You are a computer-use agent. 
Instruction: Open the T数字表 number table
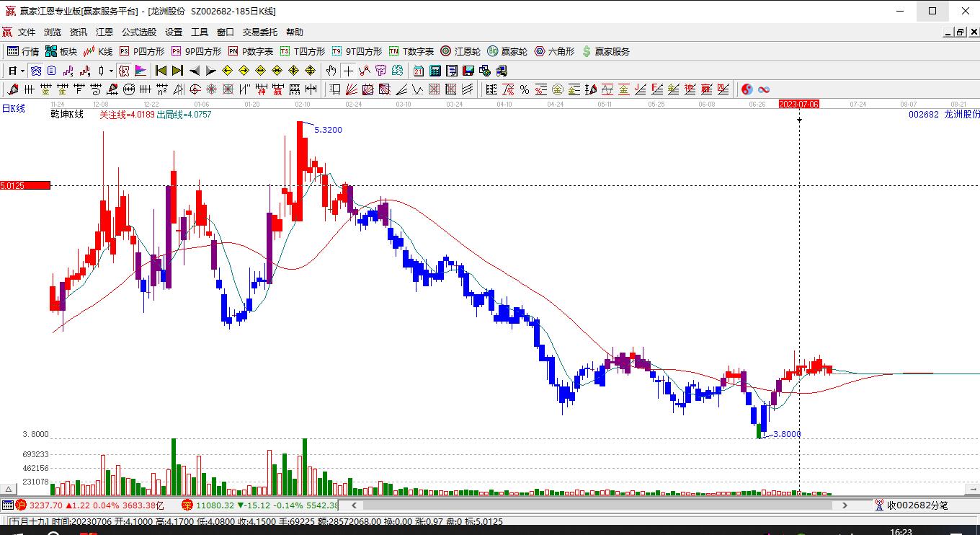tap(411, 51)
